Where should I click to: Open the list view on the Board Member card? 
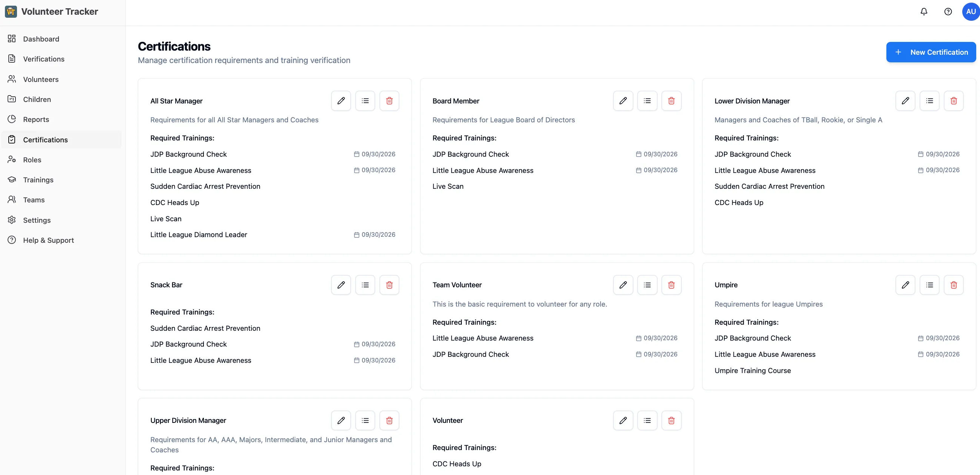647,100
